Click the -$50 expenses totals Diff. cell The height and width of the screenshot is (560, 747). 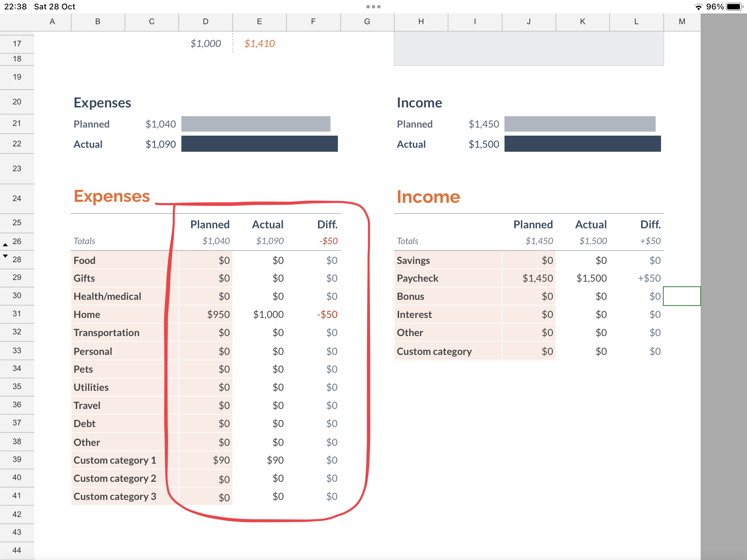coord(328,241)
